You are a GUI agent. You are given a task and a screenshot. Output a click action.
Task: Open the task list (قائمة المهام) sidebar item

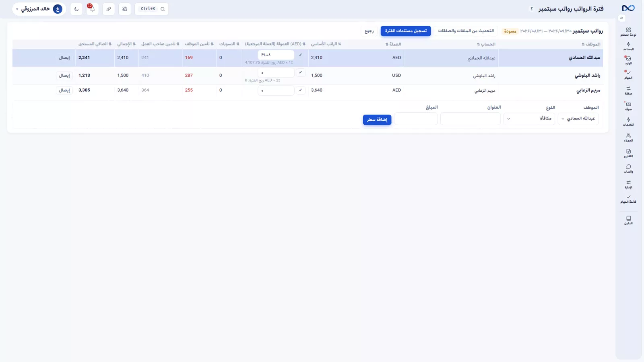coord(628,199)
